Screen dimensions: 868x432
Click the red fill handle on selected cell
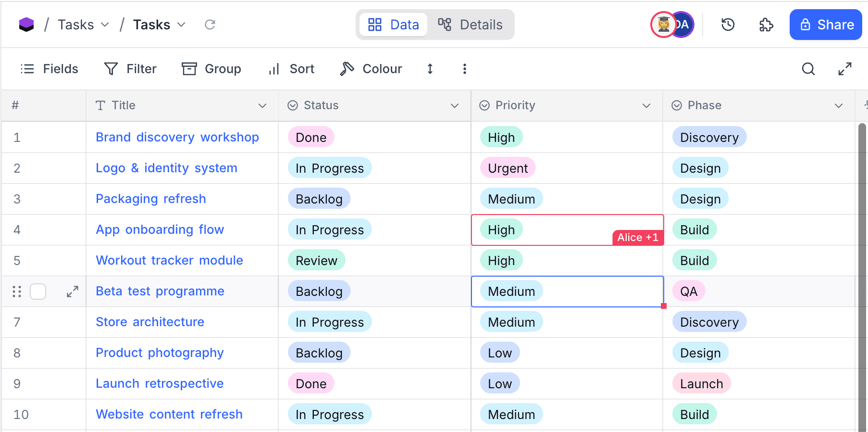point(664,306)
